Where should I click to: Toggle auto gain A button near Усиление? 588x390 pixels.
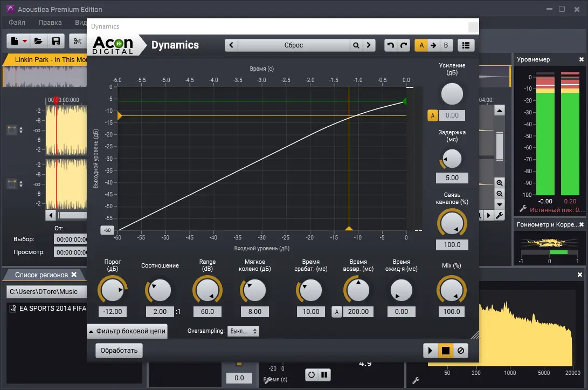coord(432,115)
